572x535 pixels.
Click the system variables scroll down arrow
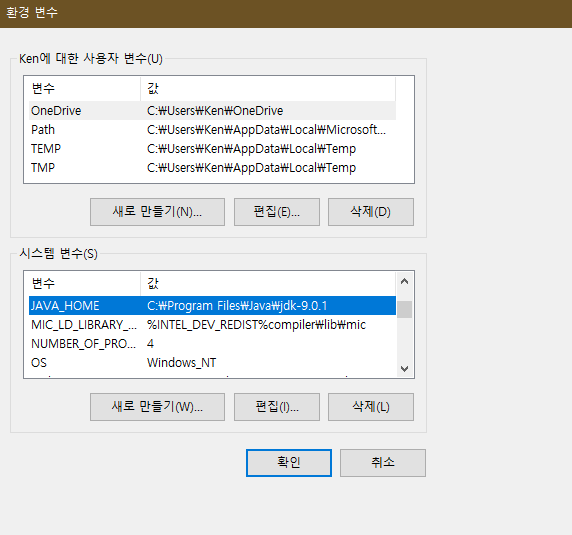[404, 368]
